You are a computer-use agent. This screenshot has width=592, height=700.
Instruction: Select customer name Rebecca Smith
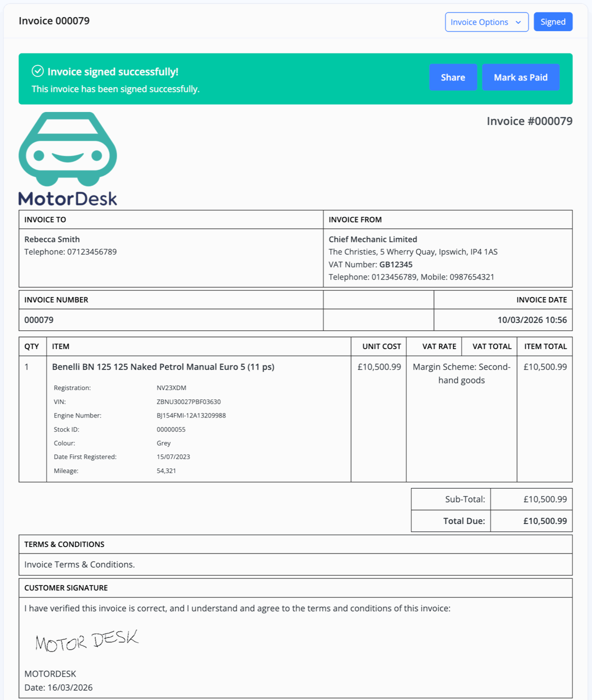click(52, 239)
